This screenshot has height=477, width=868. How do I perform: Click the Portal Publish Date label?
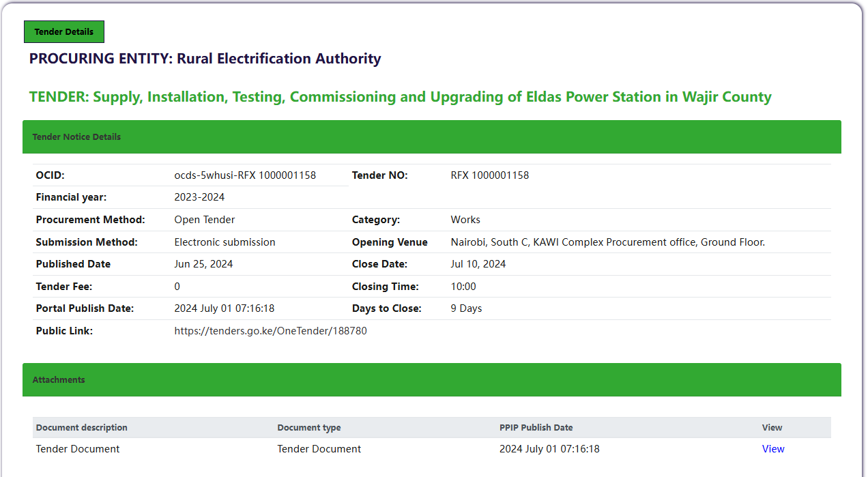85,308
